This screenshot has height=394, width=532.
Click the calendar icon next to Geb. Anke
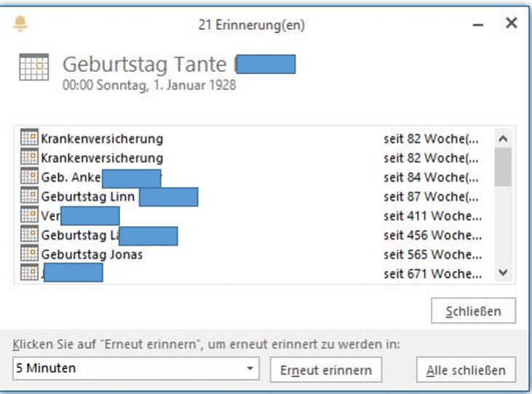coord(30,175)
